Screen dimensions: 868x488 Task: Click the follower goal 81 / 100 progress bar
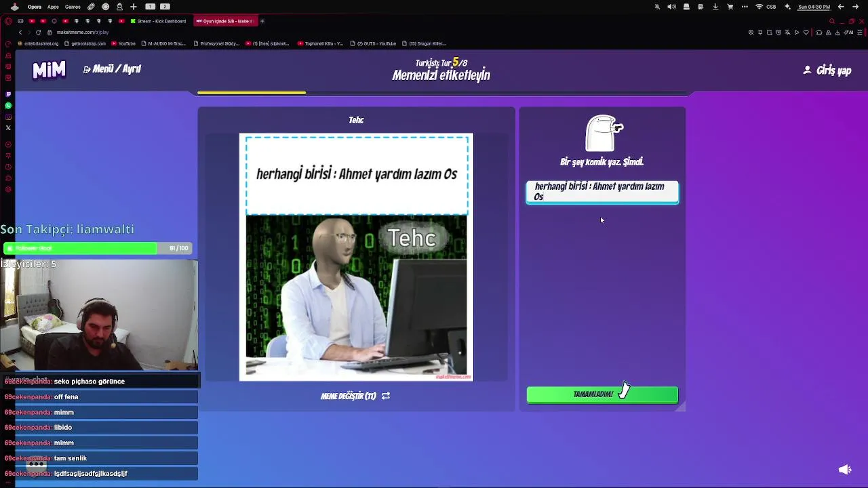98,248
